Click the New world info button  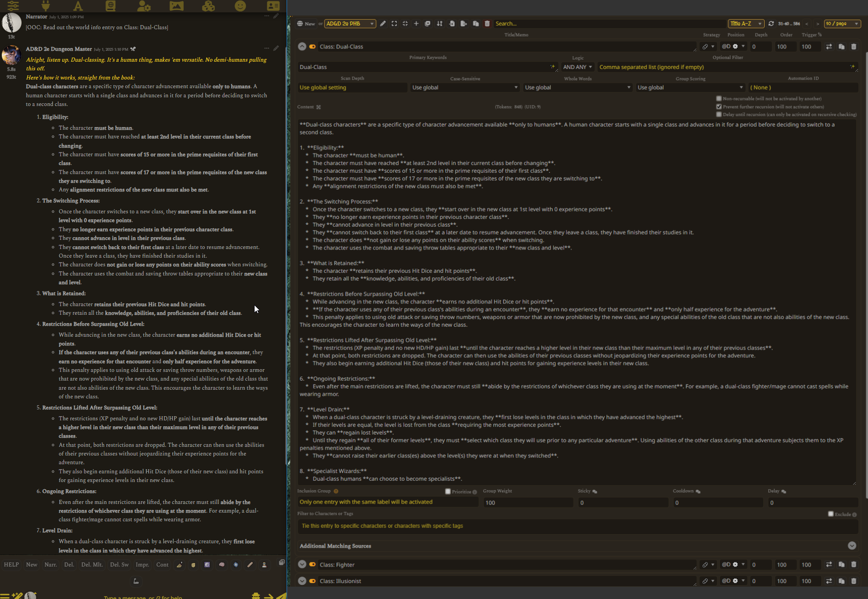pos(306,24)
